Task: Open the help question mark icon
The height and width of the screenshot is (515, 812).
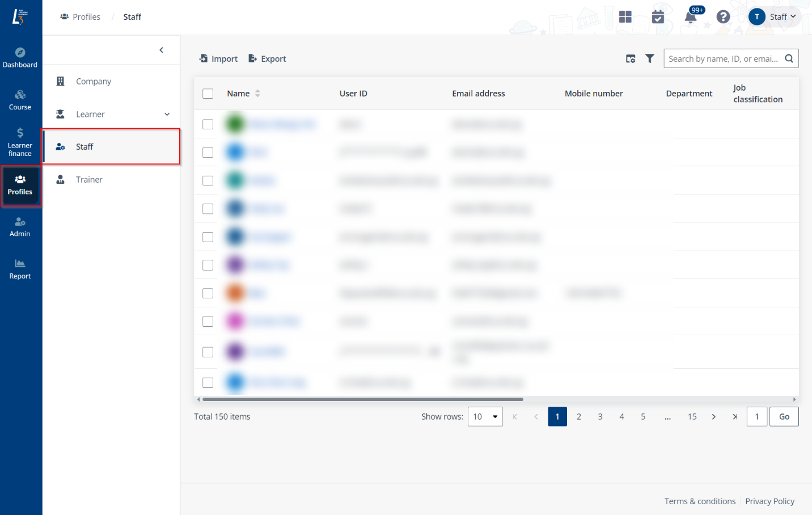Action: (x=723, y=17)
